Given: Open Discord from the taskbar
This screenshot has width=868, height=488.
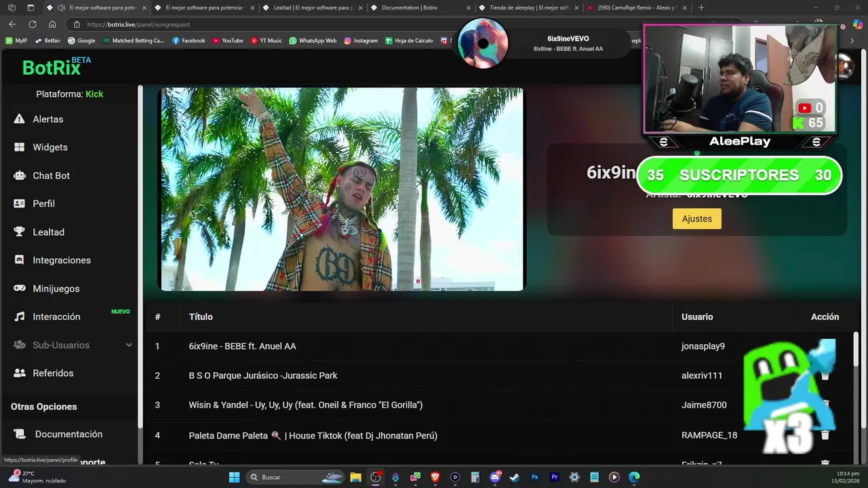Looking at the screenshot, I should click(495, 477).
